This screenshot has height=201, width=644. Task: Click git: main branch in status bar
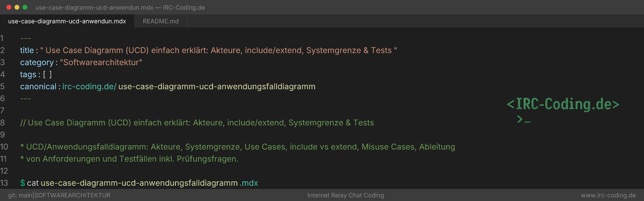point(20,195)
